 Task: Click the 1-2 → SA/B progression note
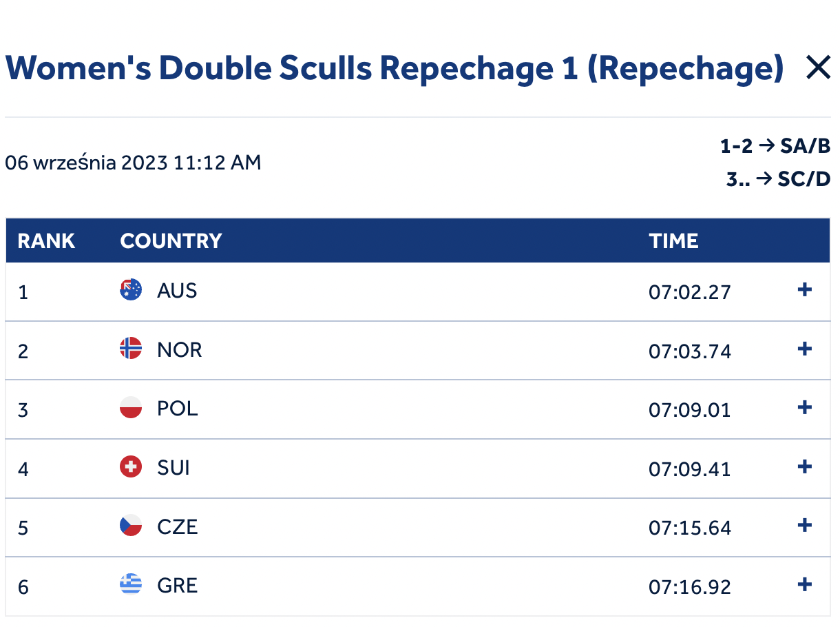(x=775, y=146)
